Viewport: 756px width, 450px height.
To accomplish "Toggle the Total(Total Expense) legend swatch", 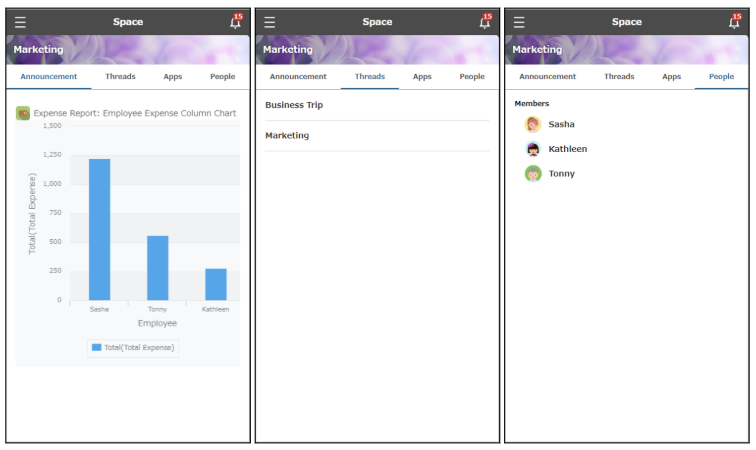I will coord(97,348).
